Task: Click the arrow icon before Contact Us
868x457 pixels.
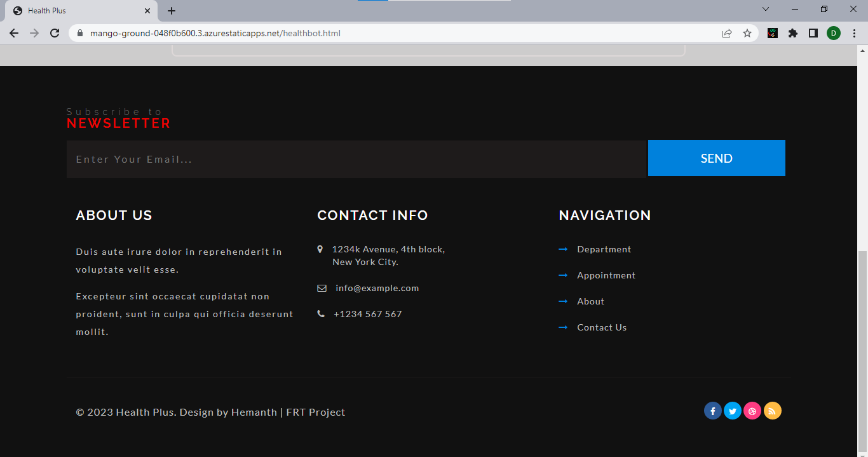Action: pyautogui.click(x=564, y=327)
